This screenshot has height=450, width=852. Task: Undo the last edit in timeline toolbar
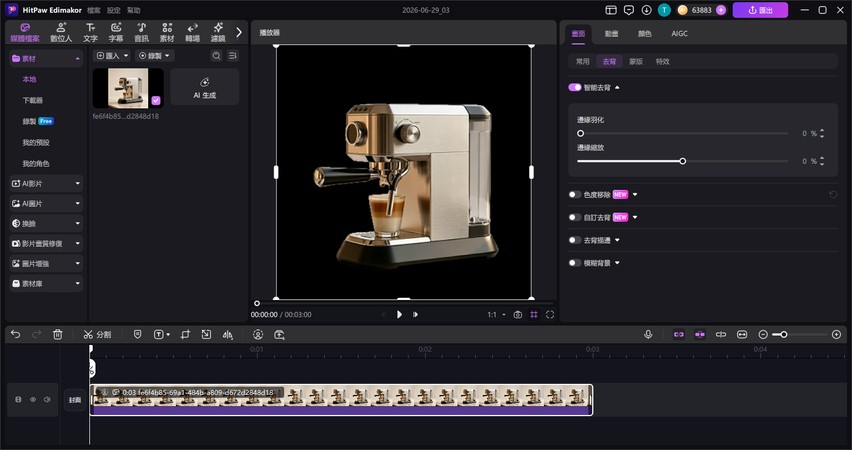(x=15, y=335)
